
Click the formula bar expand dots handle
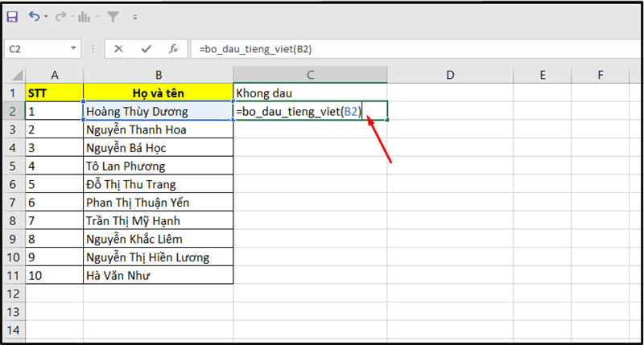(93, 49)
